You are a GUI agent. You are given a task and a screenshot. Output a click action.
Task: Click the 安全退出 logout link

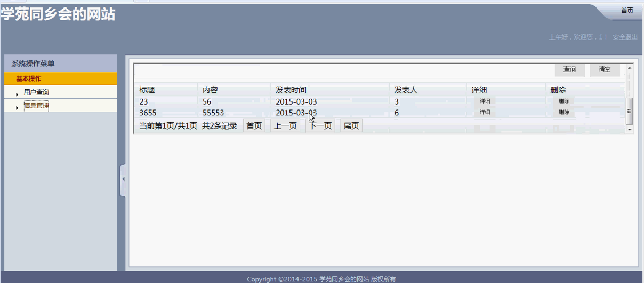pos(625,37)
